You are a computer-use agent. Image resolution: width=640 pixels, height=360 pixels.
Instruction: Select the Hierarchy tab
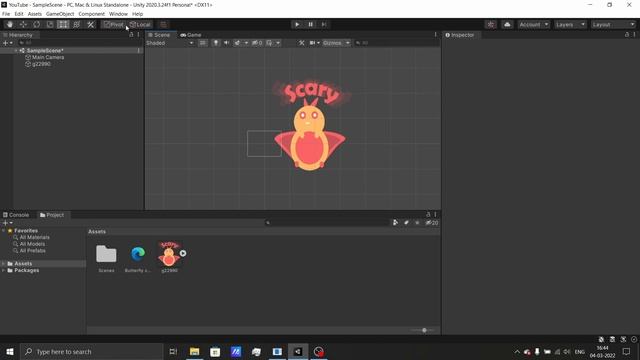(x=18, y=35)
